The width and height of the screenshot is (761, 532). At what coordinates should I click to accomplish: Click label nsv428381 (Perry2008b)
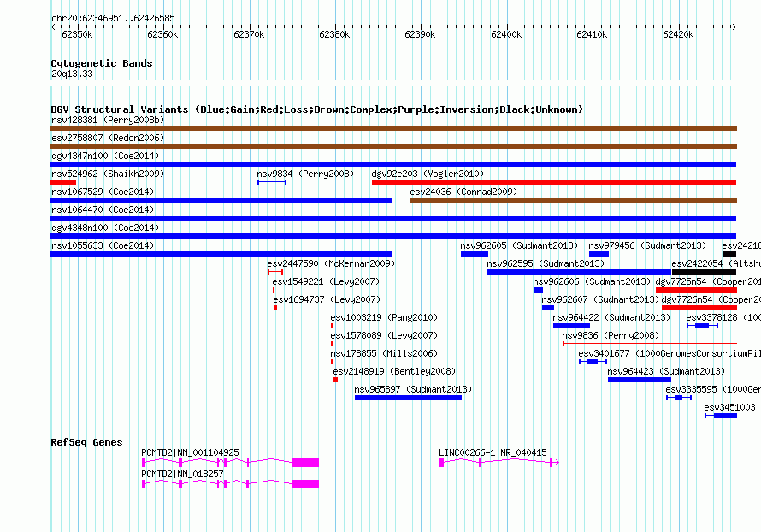pos(108,120)
